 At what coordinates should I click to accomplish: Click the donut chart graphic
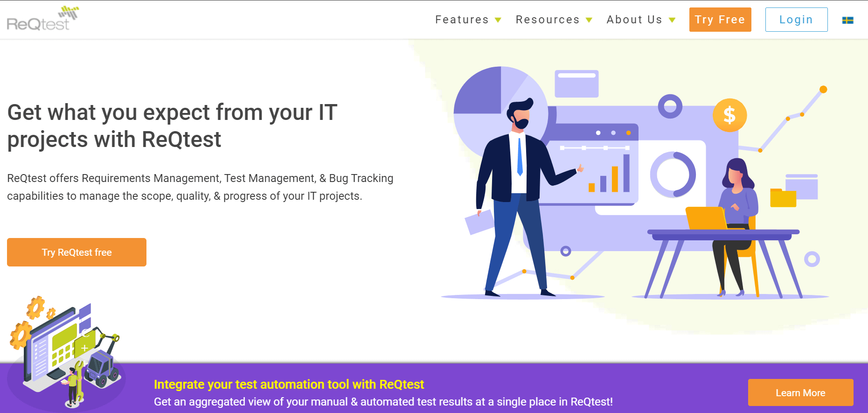pos(673,175)
